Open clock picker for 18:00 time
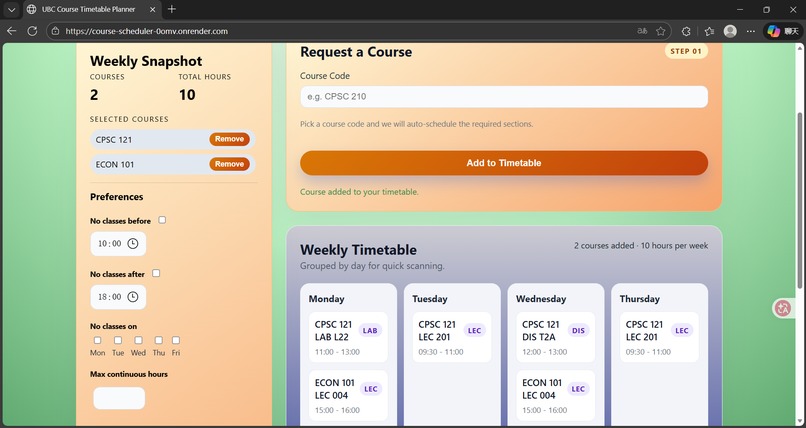 click(133, 296)
